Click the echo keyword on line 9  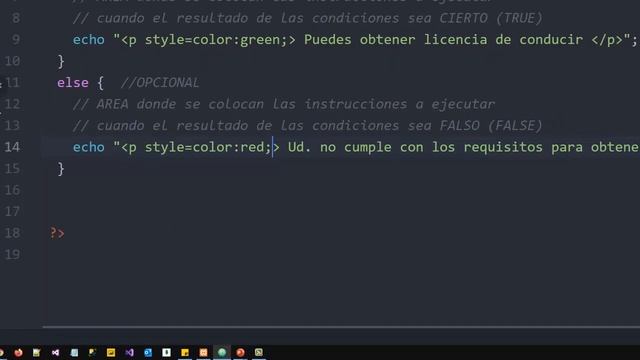click(89, 40)
